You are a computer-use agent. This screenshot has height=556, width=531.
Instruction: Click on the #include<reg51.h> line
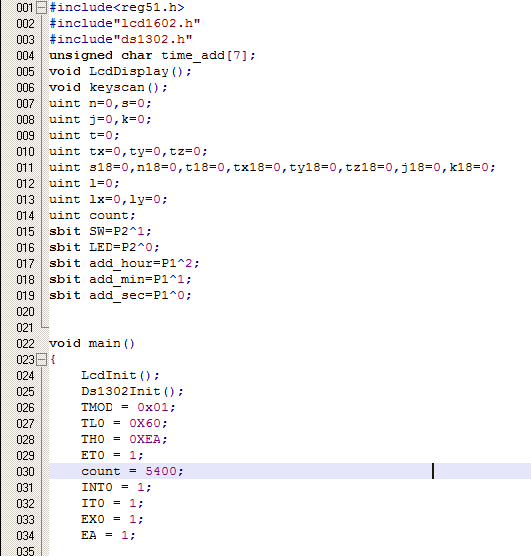pos(117,7)
